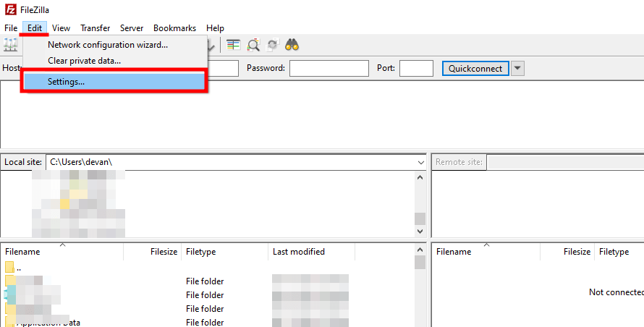644x327 pixels.
Task: Click the Remote site path field
Action: (x=565, y=162)
